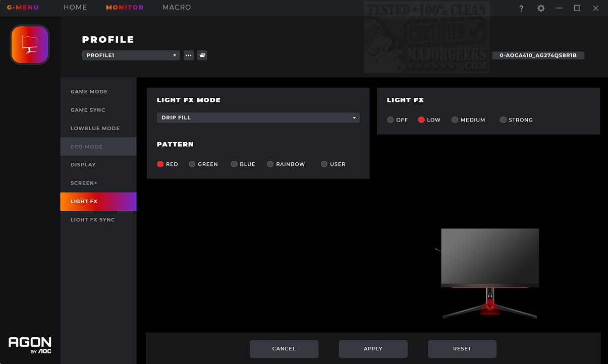Switch to MONITOR tab

coord(125,8)
